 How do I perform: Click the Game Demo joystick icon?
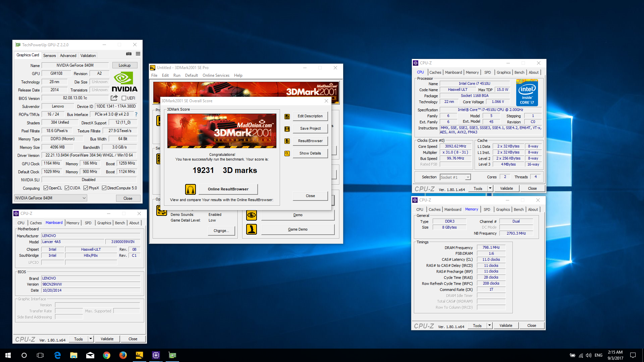pos(252,229)
